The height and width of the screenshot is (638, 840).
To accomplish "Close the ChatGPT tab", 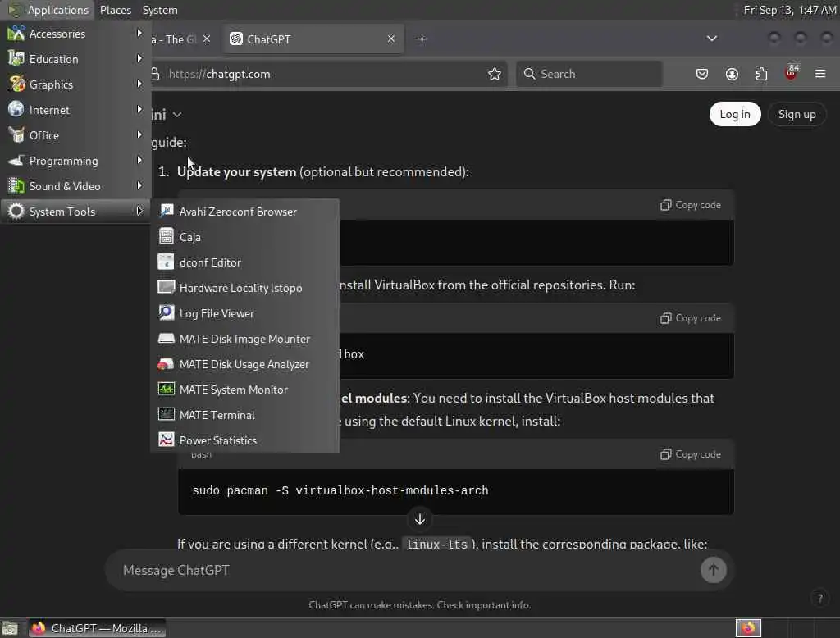I will pyautogui.click(x=391, y=39).
